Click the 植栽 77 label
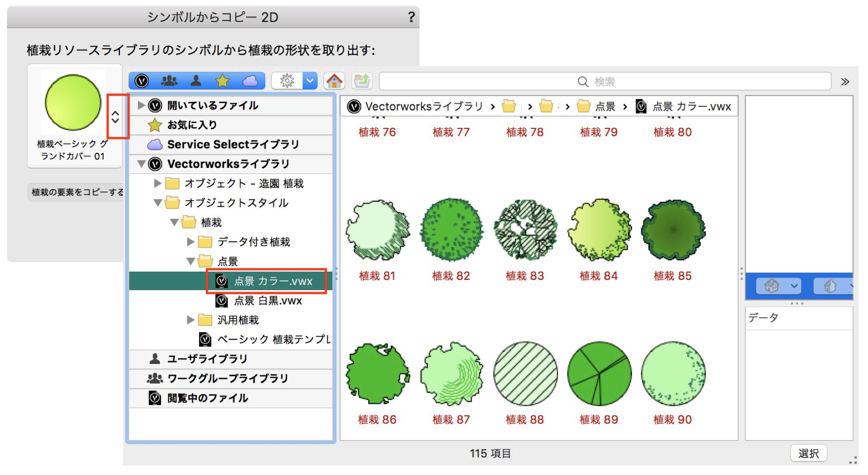This screenshot has height=475, width=868. pyautogui.click(x=451, y=133)
